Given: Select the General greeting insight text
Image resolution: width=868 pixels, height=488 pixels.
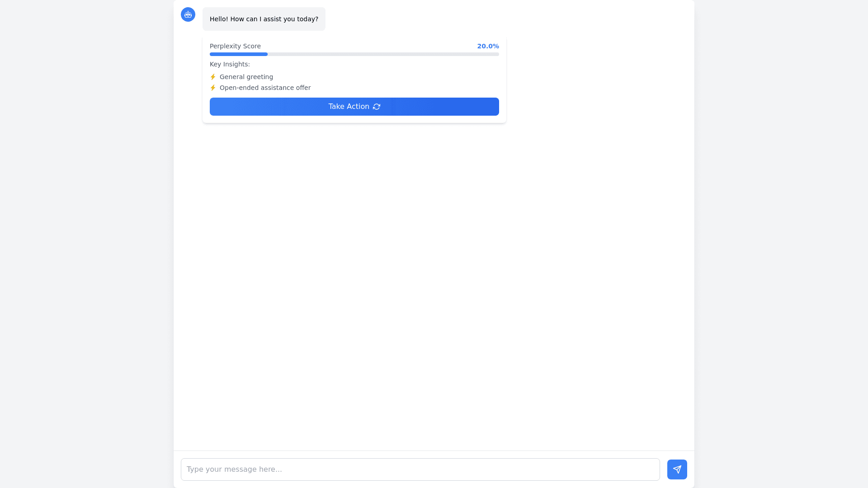Looking at the screenshot, I should [246, 77].
